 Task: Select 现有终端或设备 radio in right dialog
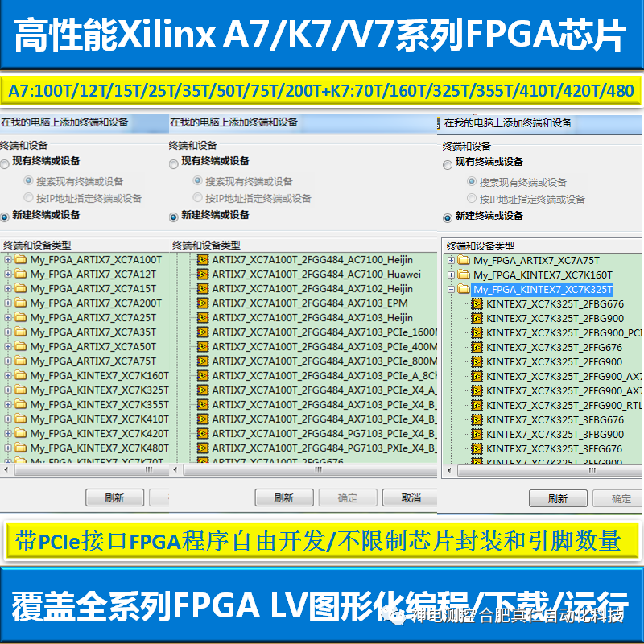coord(448,165)
